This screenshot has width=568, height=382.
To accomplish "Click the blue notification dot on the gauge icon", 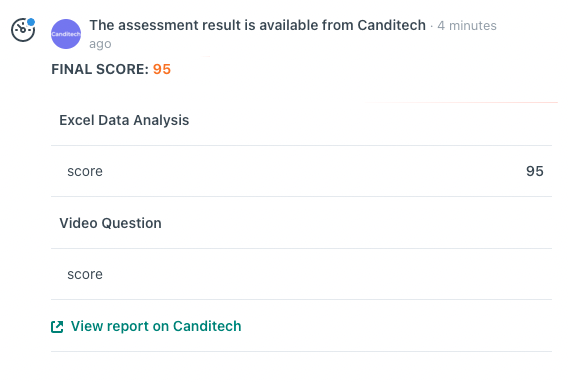I will 31,22.
